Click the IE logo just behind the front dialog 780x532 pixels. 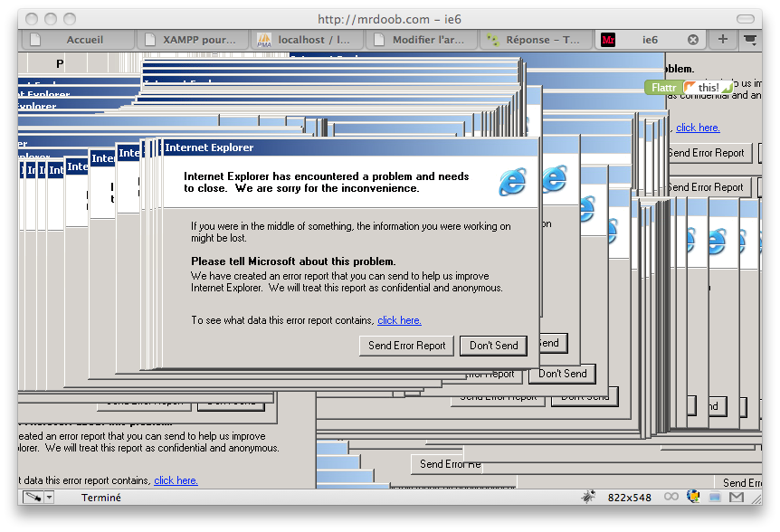pos(555,178)
